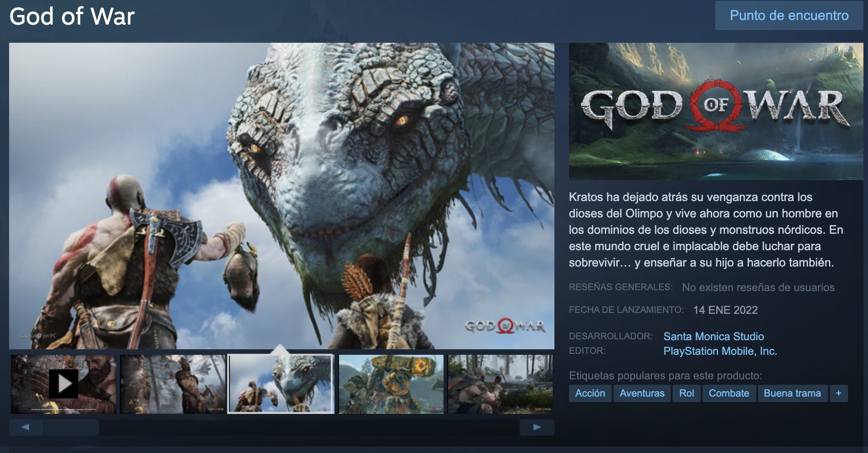Screen dimensions: 868x453
Task: Select the golden troll screenshot thumbnail
Action: click(391, 384)
